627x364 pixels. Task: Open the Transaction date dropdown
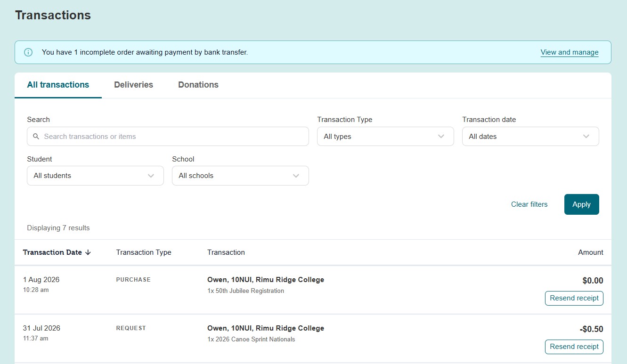click(530, 137)
